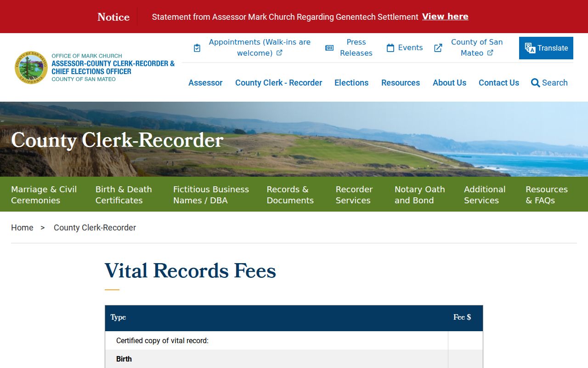Select Fictitious Business Names / DBA
The height and width of the screenshot is (368, 588).
pyautogui.click(x=211, y=195)
